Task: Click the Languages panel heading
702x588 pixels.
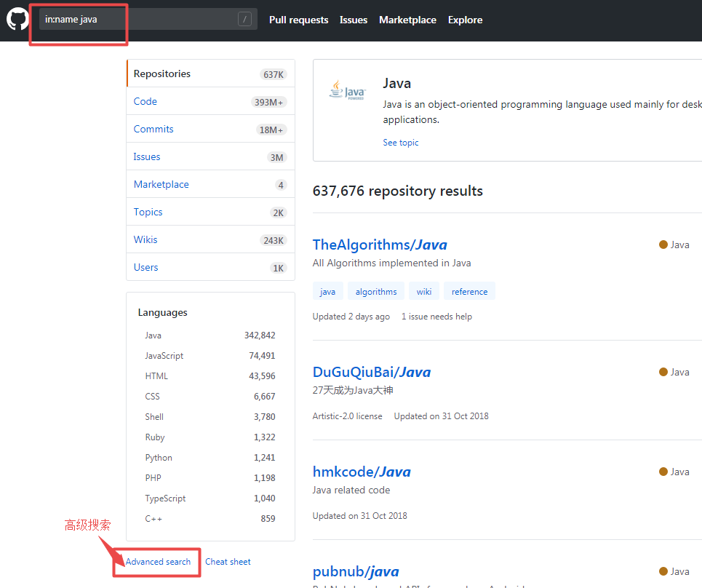Action: coord(162,313)
